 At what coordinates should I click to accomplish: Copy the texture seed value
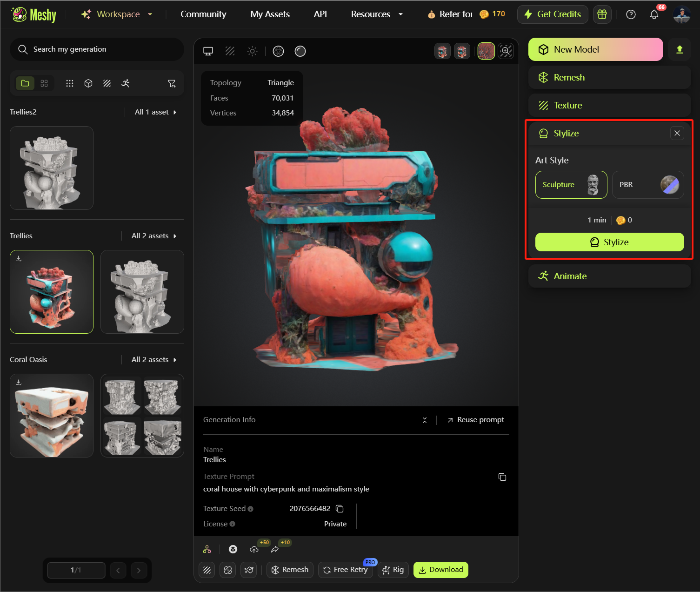(x=340, y=509)
